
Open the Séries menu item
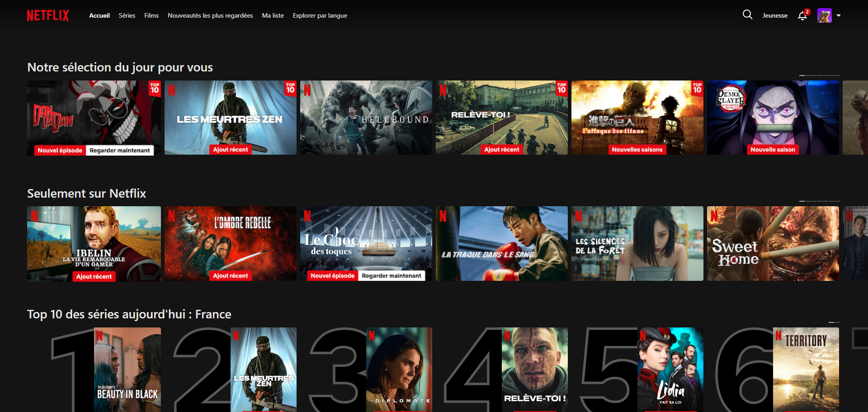point(127,15)
